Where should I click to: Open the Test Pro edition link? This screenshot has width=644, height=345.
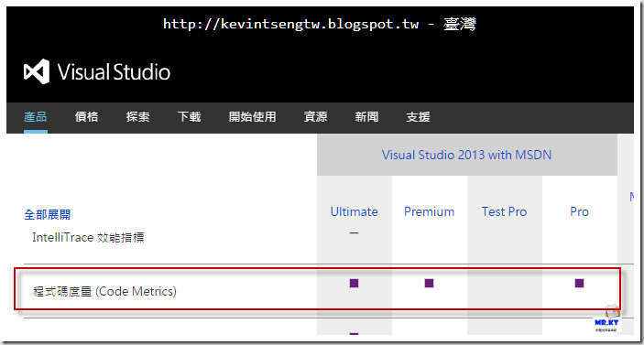505,211
